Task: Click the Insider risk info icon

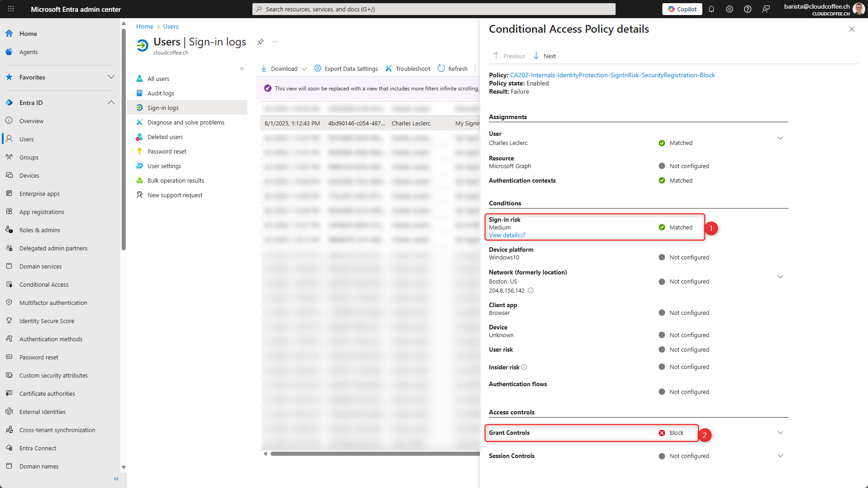Action: point(524,367)
